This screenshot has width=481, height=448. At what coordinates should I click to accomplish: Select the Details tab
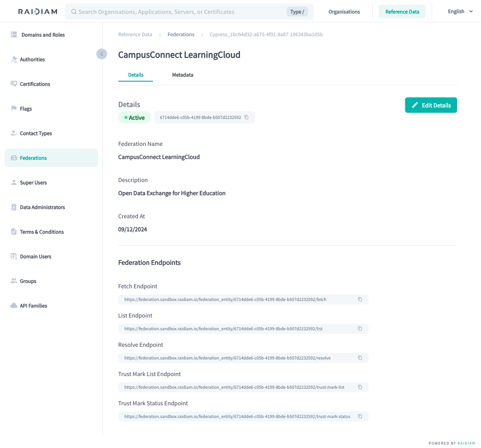tap(136, 75)
